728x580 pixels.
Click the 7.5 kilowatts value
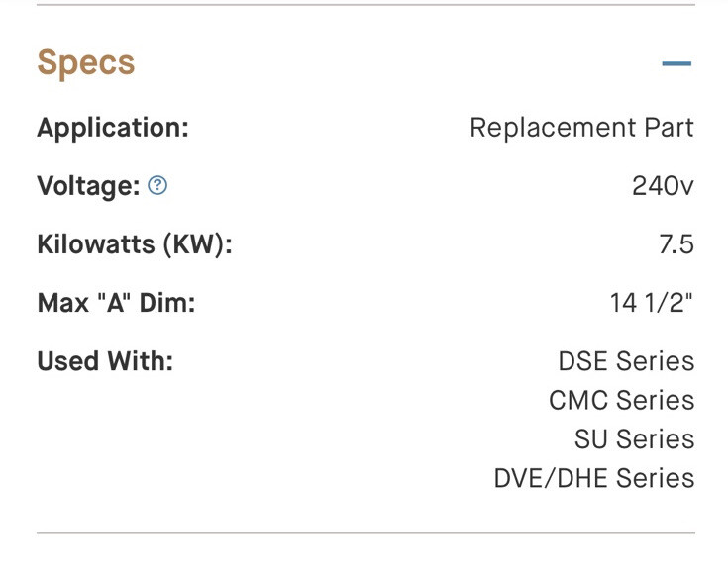(676, 244)
